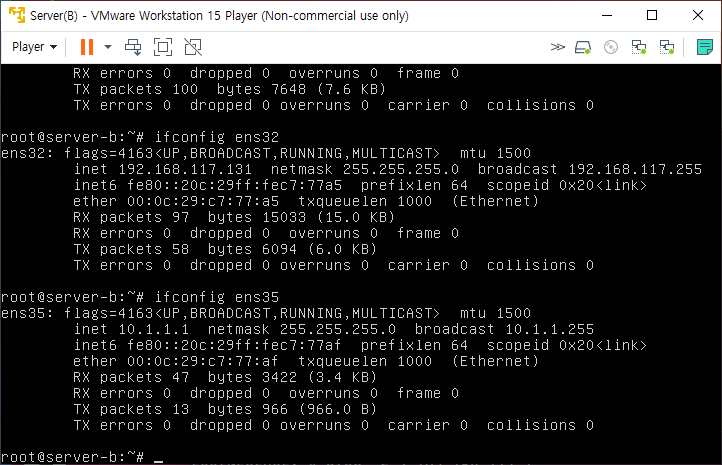This screenshot has width=722, height=465.
Task: Click the last terminal prompt line
Action: pyautogui.click(x=82, y=457)
